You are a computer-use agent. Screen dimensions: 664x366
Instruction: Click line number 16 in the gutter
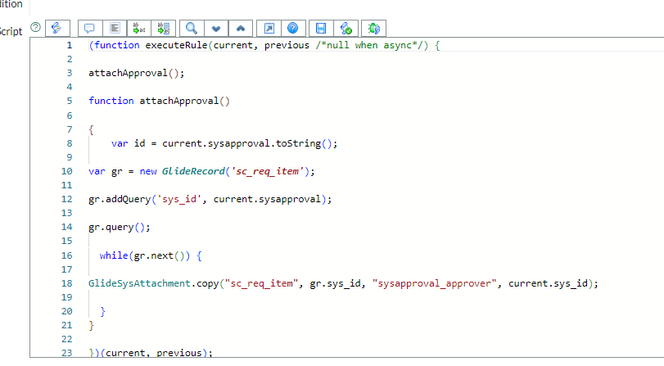67,255
